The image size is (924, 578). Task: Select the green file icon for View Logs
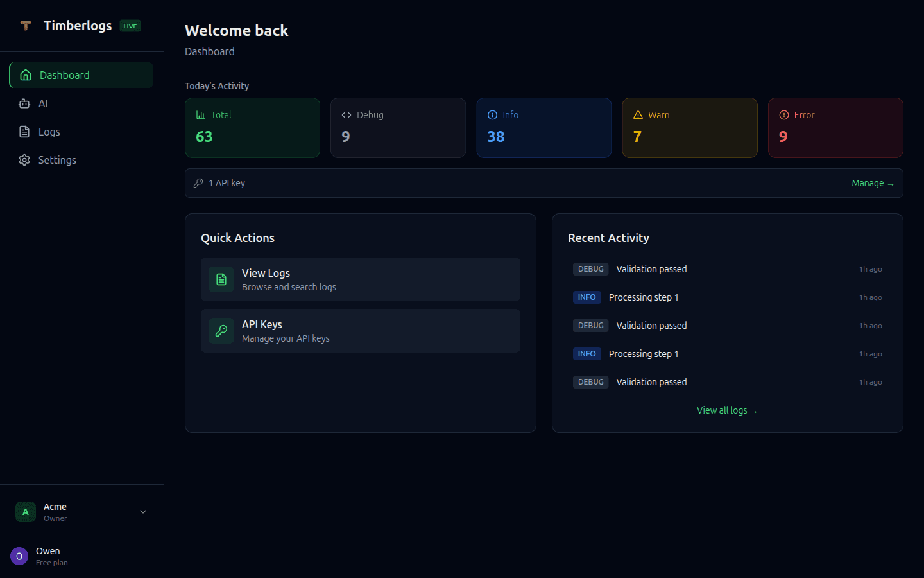(x=221, y=279)
